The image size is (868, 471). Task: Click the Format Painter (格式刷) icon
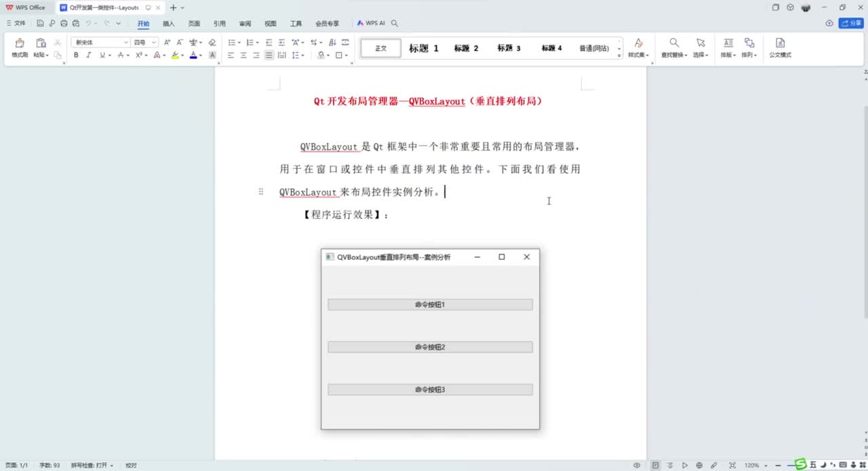point(20,43)
